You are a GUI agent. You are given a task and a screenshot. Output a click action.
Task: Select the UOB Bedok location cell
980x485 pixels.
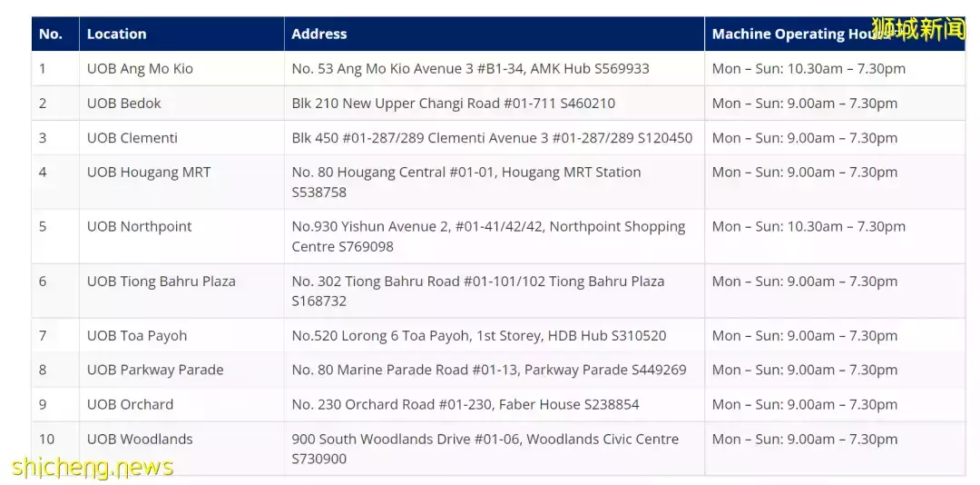(x=181, y=104)
